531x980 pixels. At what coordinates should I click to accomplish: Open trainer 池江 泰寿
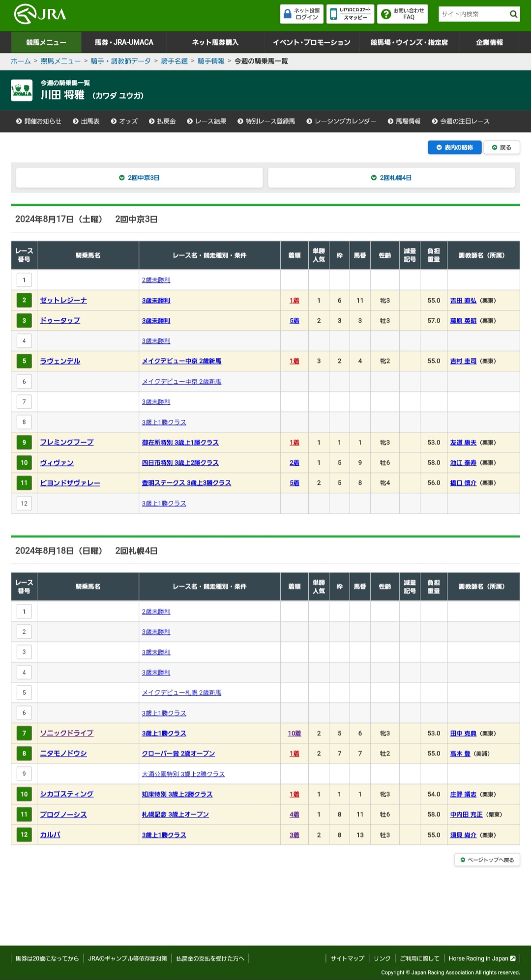pos(463,463)
